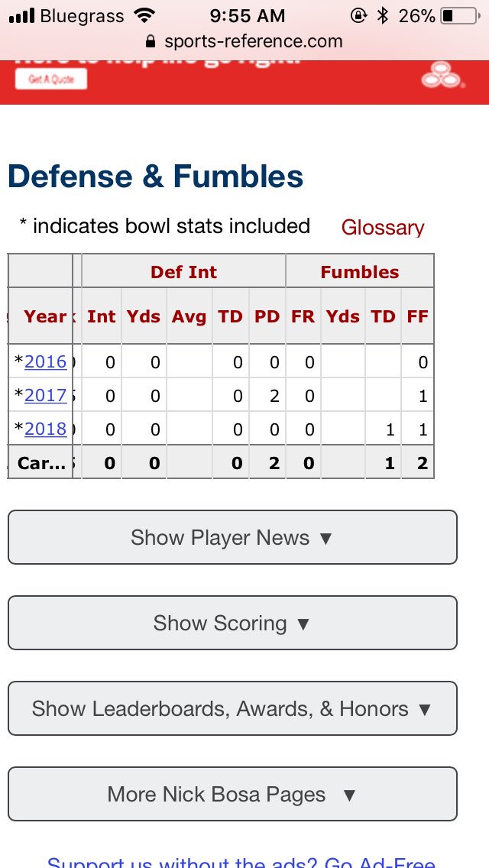Tap the State Farm logo in the ad
The height and width of the screenshot is (868, 489).
coord(443,77)
